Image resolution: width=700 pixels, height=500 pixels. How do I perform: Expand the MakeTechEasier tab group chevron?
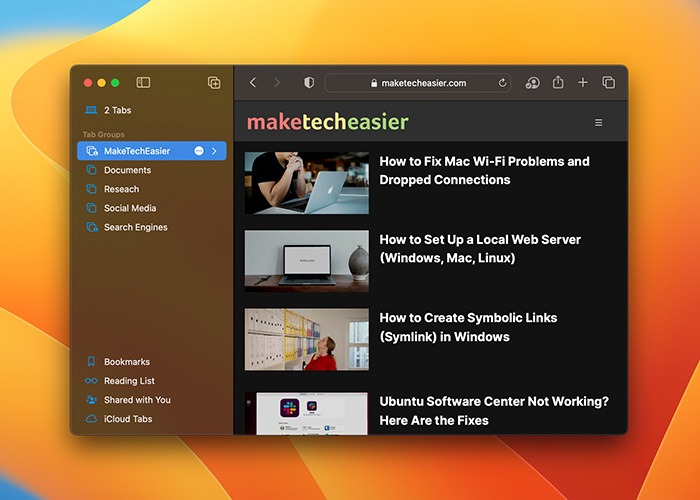click(x=215, y=151)
